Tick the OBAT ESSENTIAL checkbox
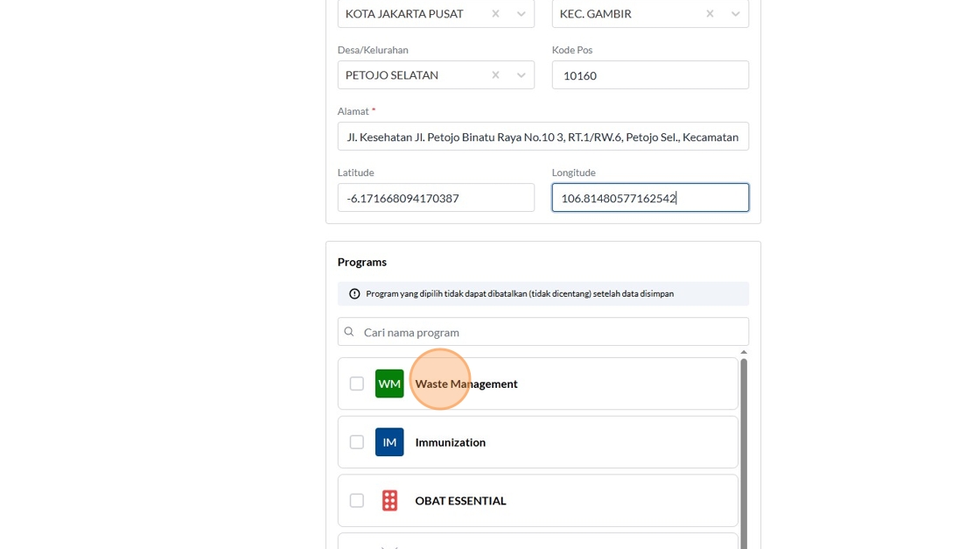This screenshot has height=549, width=980. click(x=357, y=501)
